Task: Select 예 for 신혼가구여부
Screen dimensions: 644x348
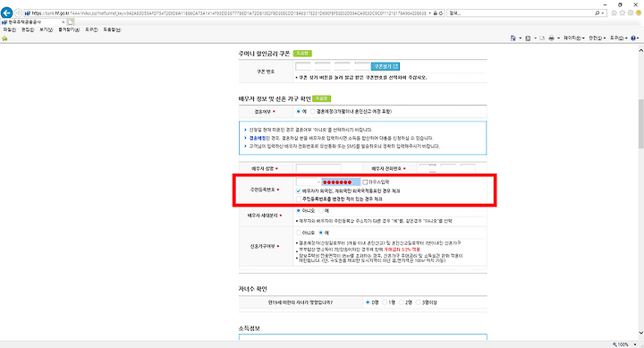Action: coord(321,233)
